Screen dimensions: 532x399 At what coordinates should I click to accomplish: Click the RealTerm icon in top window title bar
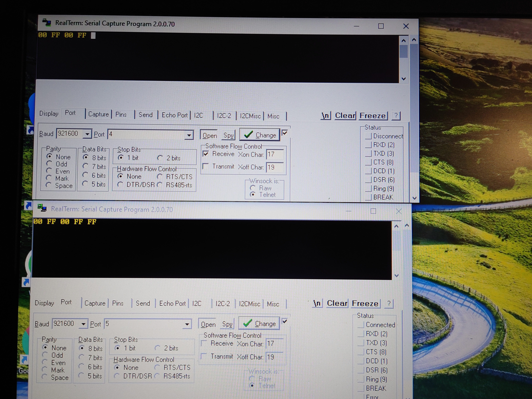(47, 23)
